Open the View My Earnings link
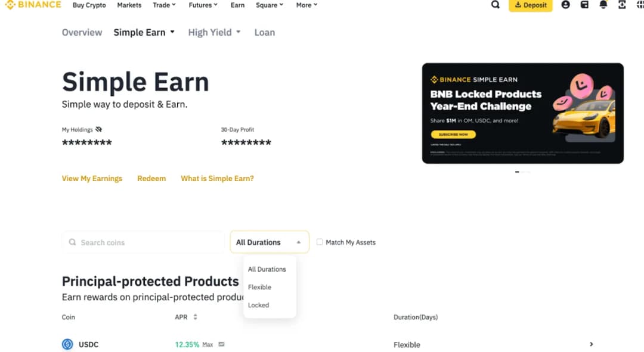The height and width of the screenshot is (352, 644). [92, 178]
